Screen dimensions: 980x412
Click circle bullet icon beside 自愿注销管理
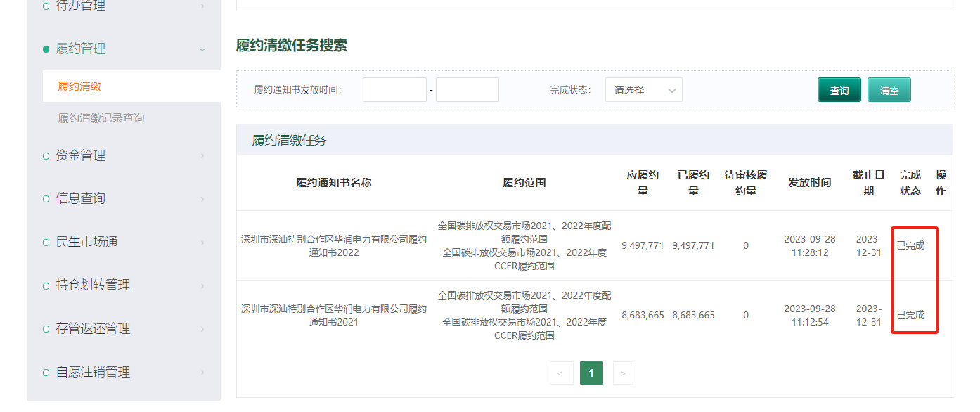[x=46, y=373]
